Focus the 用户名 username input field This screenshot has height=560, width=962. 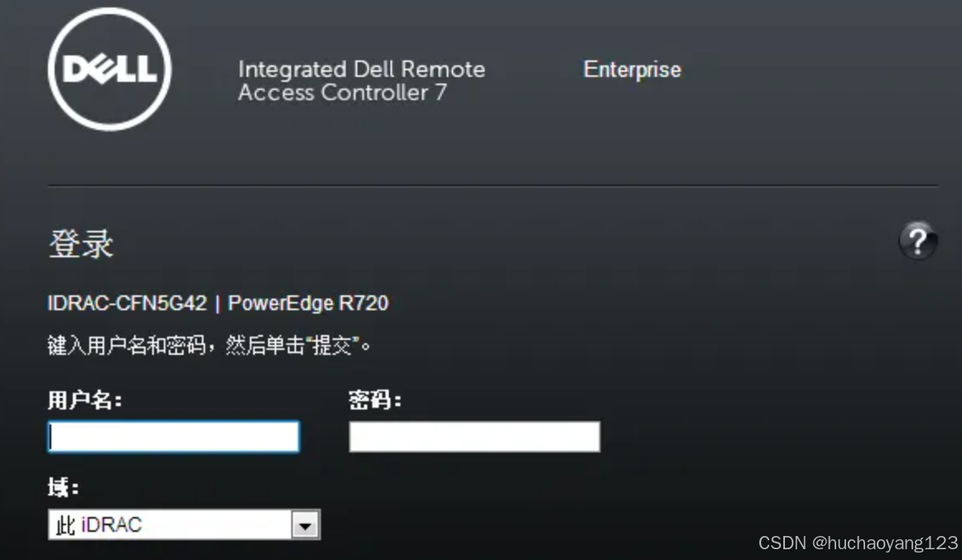point(174,437)
